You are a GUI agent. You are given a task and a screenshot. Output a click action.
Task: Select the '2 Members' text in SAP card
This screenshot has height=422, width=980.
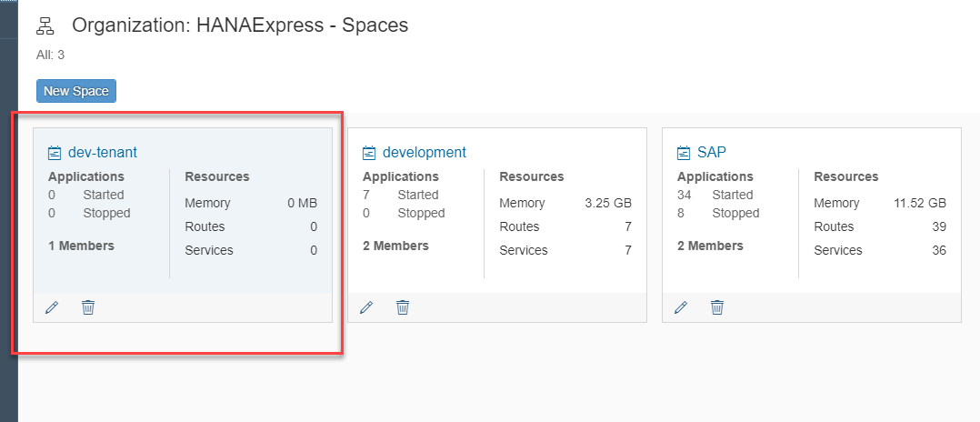(710, 246)
